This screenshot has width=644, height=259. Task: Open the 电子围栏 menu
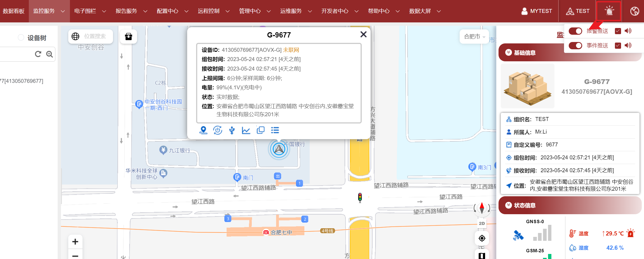[90, 11]
